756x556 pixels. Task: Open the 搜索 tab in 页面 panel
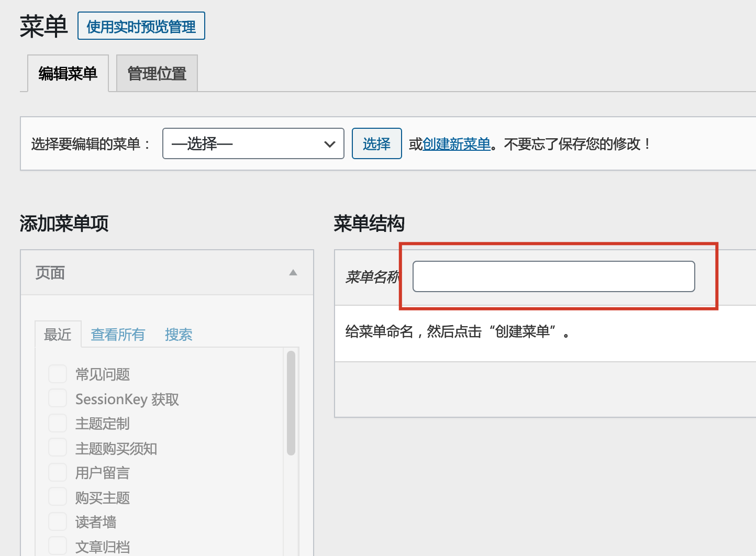179,335
